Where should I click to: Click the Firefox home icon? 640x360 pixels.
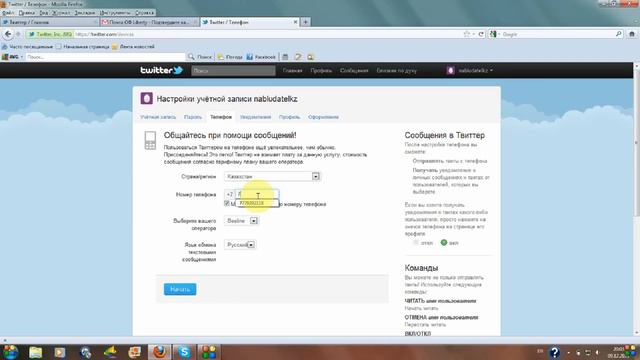pos(632,34)
